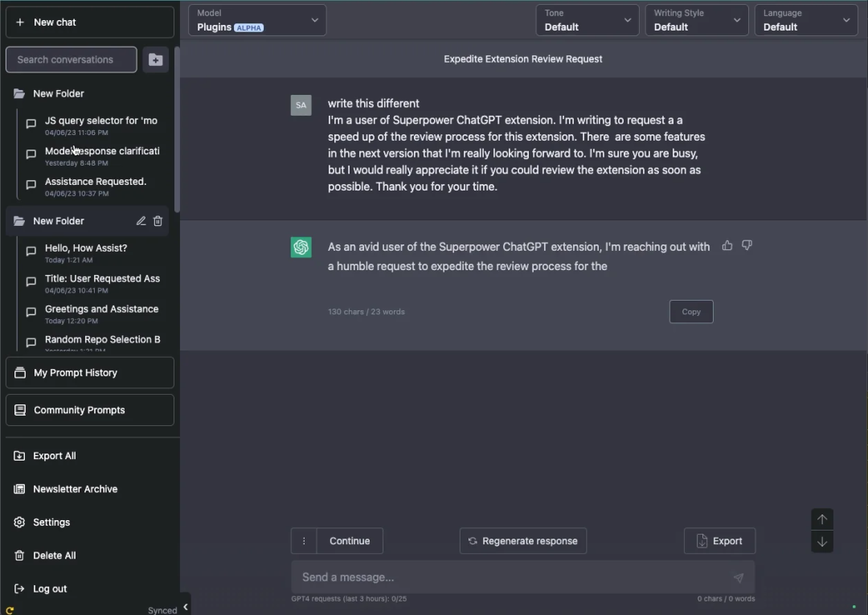This screenshot has width=868, height=615.
Task: Click the Synced status label
Action: click(162, 610)
